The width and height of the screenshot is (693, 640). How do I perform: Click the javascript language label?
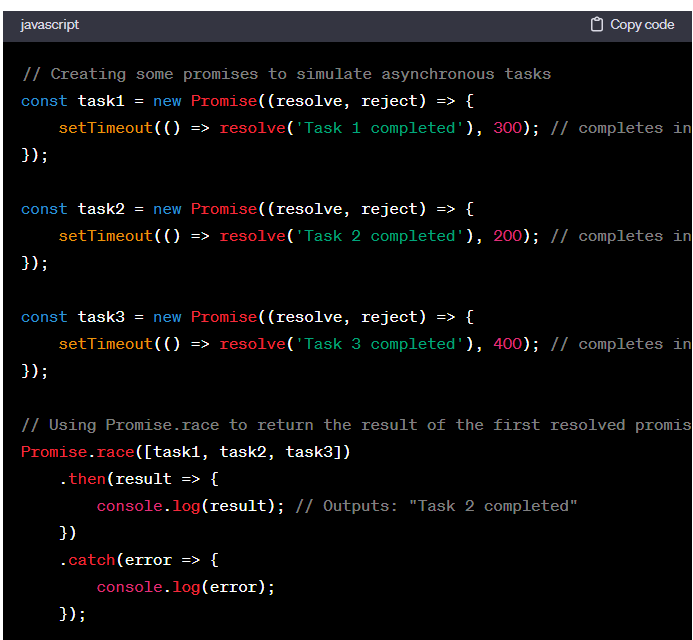click(50, 25)
